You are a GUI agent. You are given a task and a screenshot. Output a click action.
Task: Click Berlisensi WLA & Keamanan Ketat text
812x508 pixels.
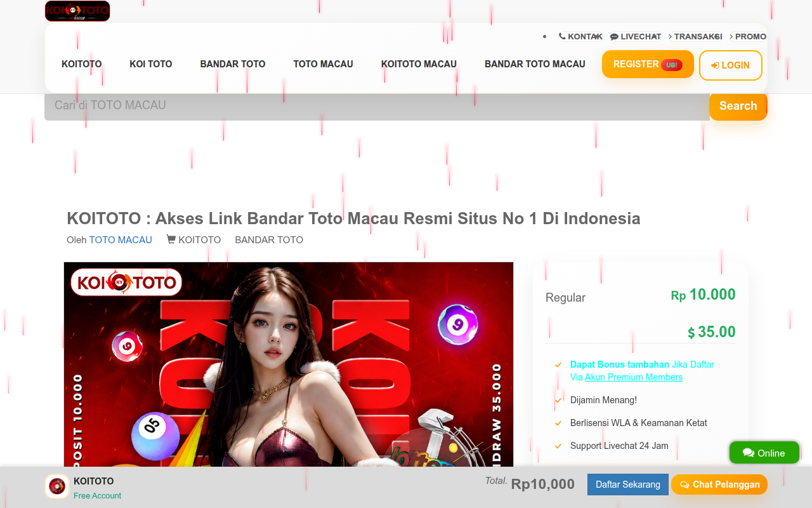[x=639, y=423]
